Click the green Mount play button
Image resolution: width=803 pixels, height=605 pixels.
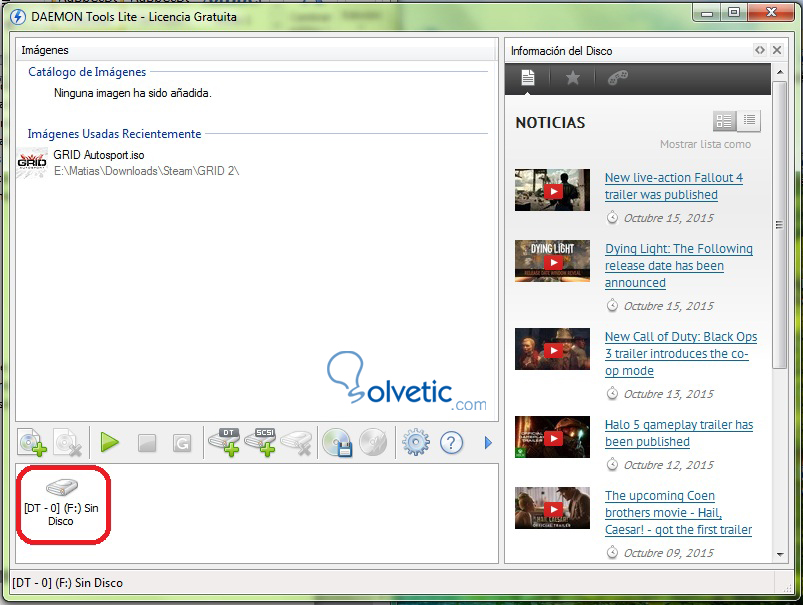click(109, 442)
